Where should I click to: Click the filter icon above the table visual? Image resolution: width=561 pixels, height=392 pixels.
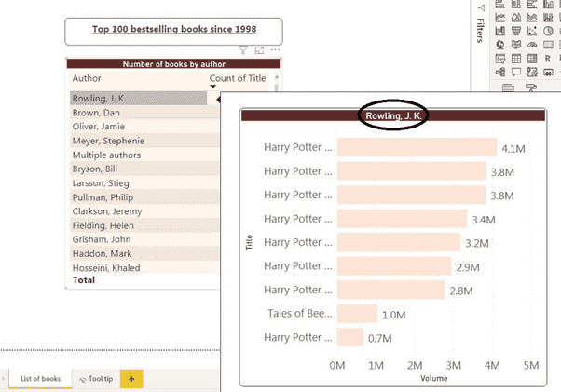pyautogui.click(x=243, y=50)
